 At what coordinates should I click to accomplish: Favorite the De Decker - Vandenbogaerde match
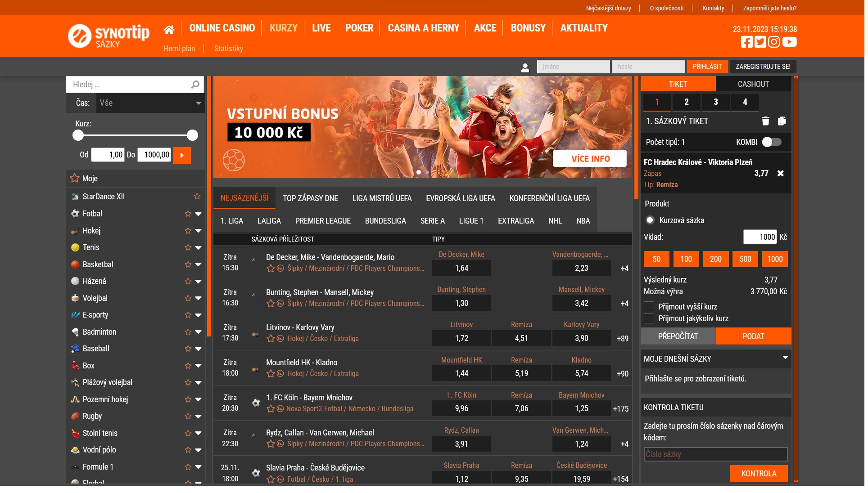pyautogui.click(x=271, y=269)
